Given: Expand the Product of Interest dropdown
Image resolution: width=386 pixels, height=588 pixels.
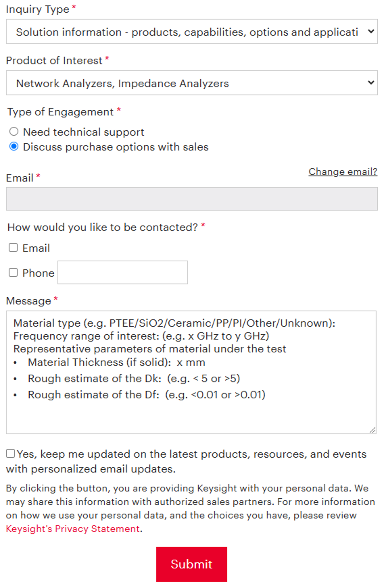Looking at the screenshot, I should (x=191, y=83).
